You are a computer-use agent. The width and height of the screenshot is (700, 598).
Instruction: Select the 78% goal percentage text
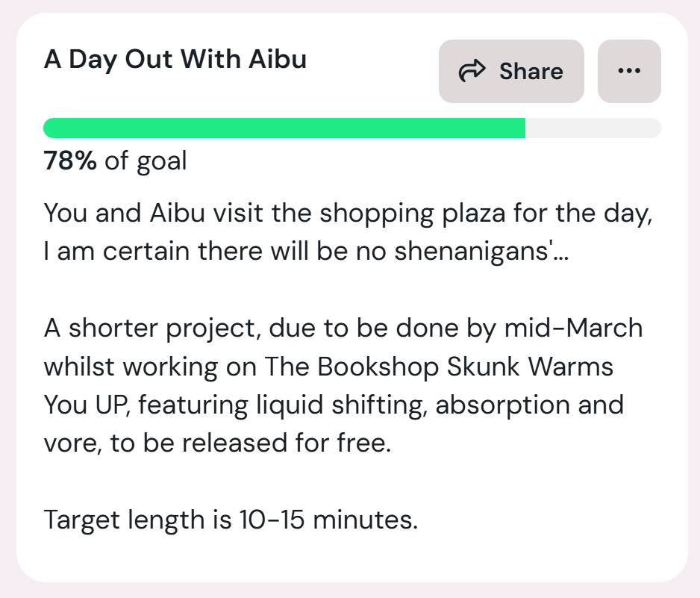70,161
